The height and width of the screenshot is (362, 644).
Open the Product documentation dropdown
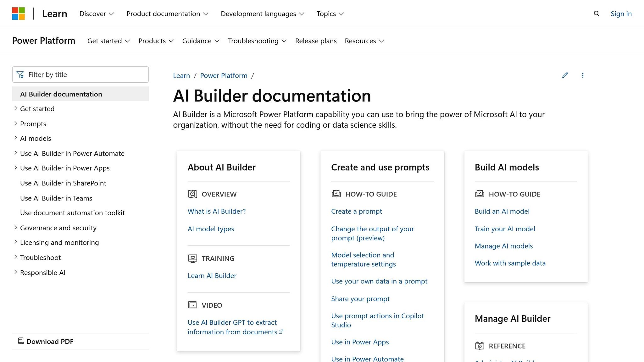[x=167, y=14]
